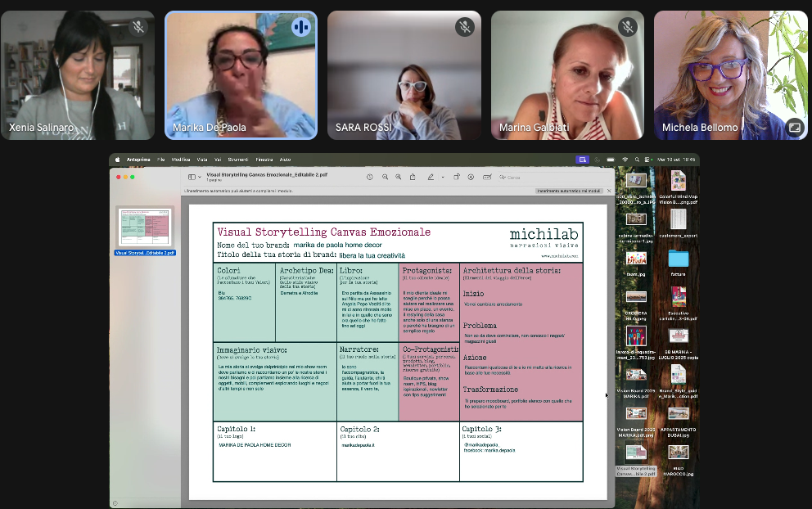Image resolution: width=812 pixels, height=509 pixels.
Task: Click the Share icon in Preview toolbar
Action: pos(412,177)
